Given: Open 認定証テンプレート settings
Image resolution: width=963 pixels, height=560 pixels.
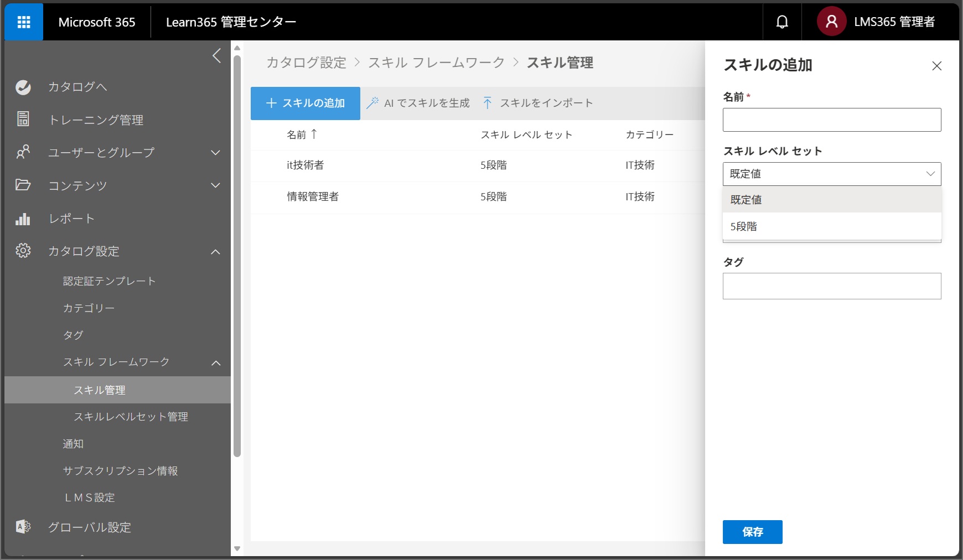Looking at the screenshot, I should pyautogui.click(x=110, y=281).
